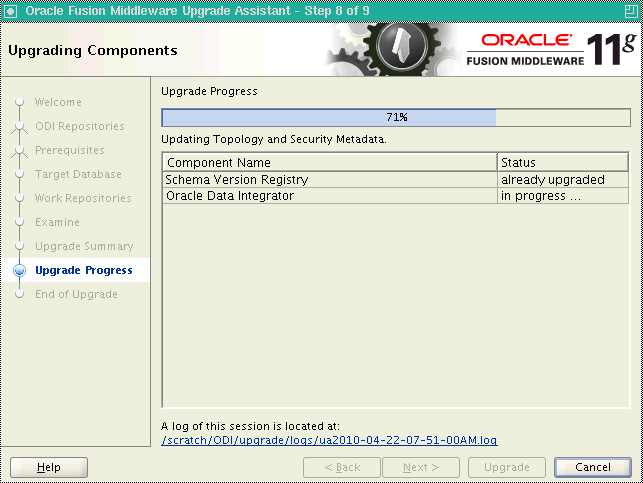The image size is (643, 483).
Task: Click 'A log of this session is located at:' text
Action: tap(251, 426)
